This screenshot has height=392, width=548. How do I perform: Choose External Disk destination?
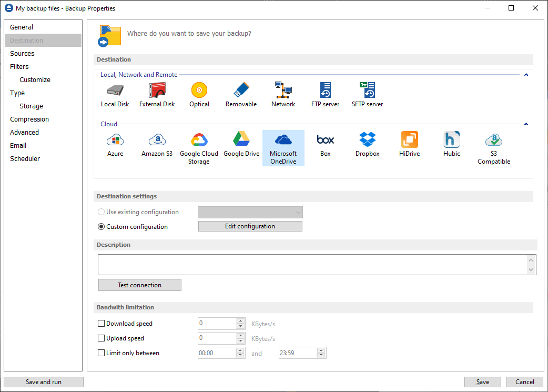(157, 95)
